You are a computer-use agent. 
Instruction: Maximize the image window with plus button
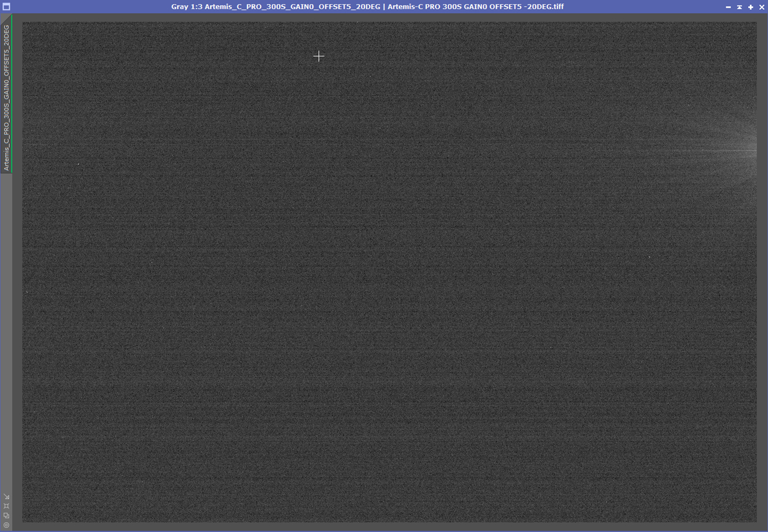750,7
